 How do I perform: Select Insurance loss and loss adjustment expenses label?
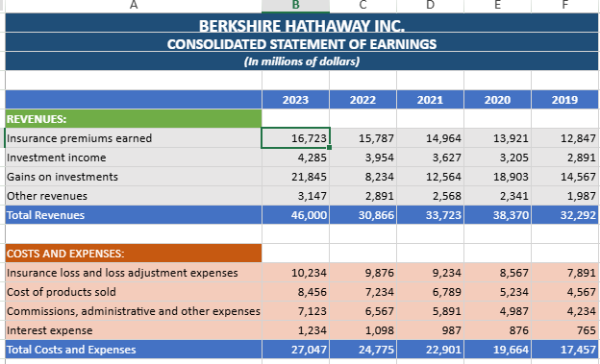[x=134, y=273]
